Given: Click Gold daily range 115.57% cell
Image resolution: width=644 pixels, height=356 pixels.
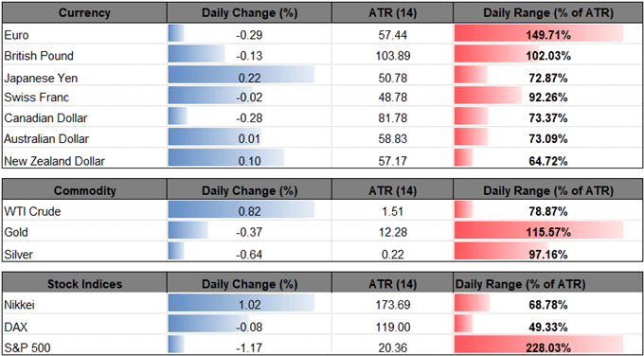Looking at the screenshot, I should [548, 232].
